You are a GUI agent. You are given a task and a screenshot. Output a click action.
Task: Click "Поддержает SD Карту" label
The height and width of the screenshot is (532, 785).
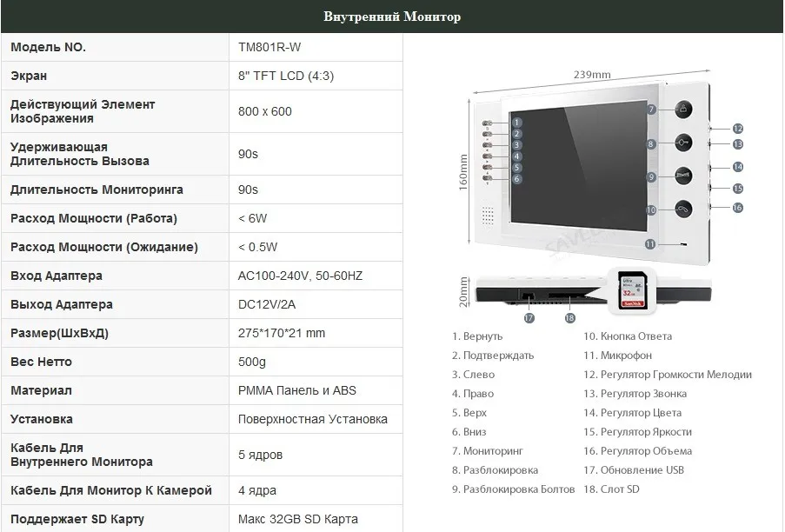point(77,519)
